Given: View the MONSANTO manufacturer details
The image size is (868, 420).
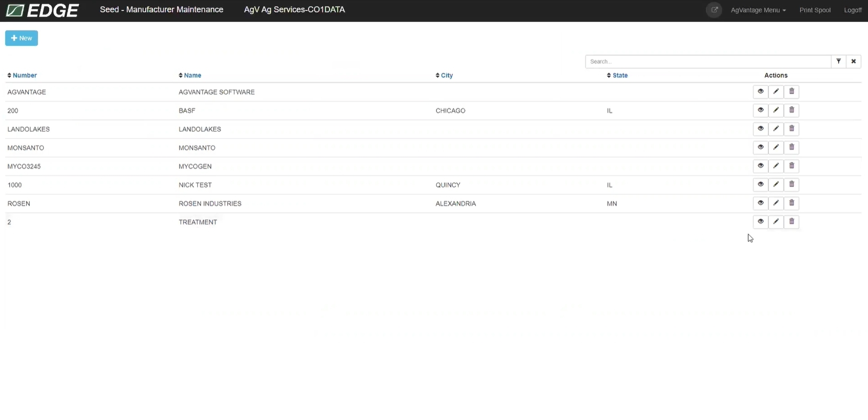Looking at the screenshot, I should pyautogui.click(x=760, y=147).
